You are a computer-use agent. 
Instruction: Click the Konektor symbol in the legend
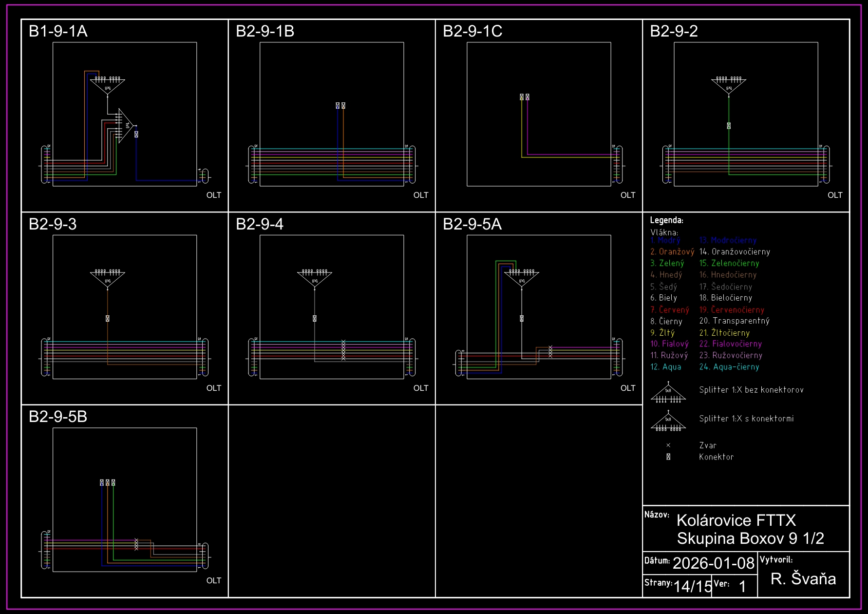point(668,457)
